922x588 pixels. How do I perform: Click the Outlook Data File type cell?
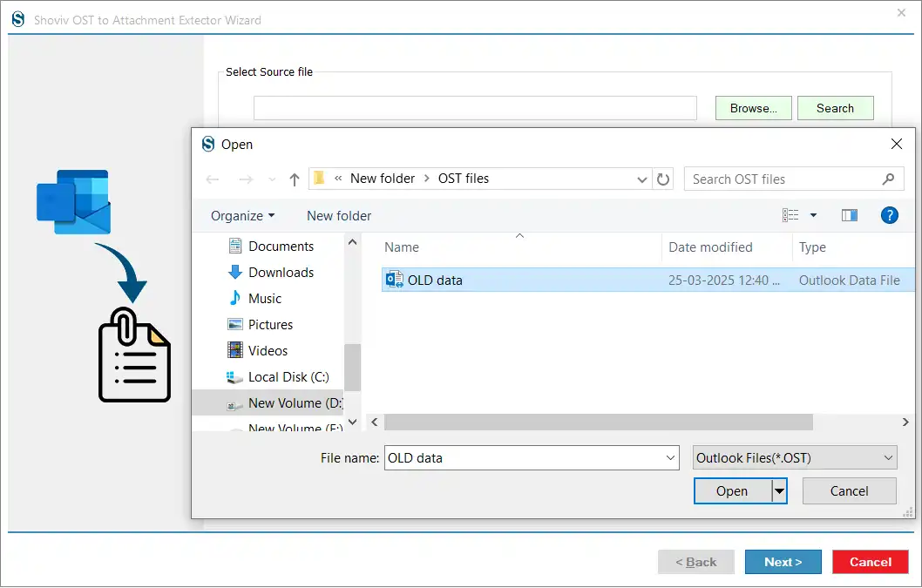[849, 280]
